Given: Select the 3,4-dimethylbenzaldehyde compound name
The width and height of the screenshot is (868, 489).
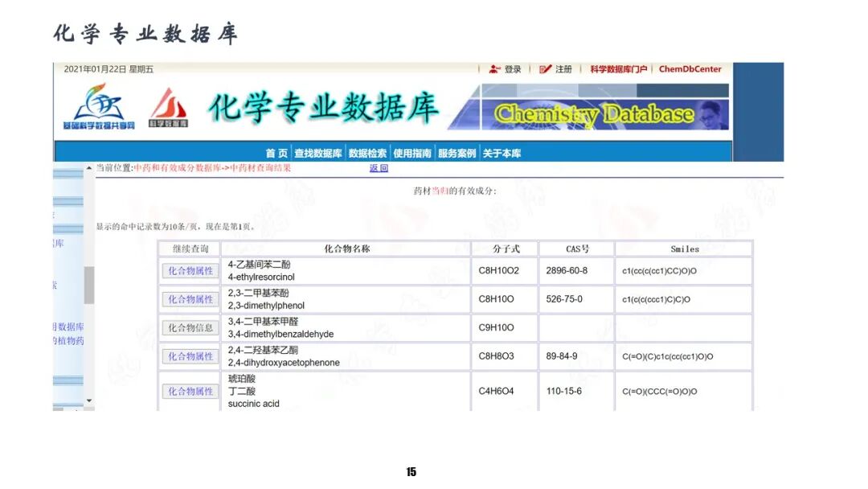Looking at the screenshot, I should [x=280, y=334].
